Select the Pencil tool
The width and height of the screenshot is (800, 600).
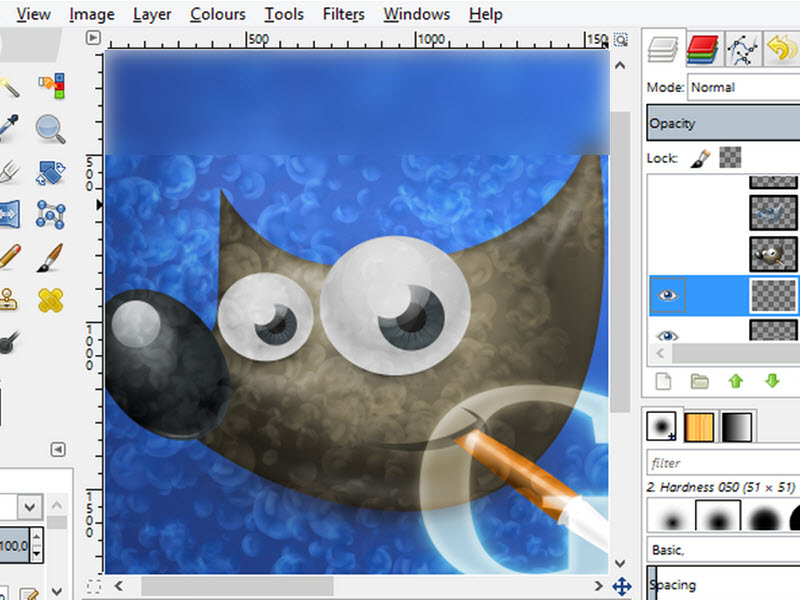point(9,257)
